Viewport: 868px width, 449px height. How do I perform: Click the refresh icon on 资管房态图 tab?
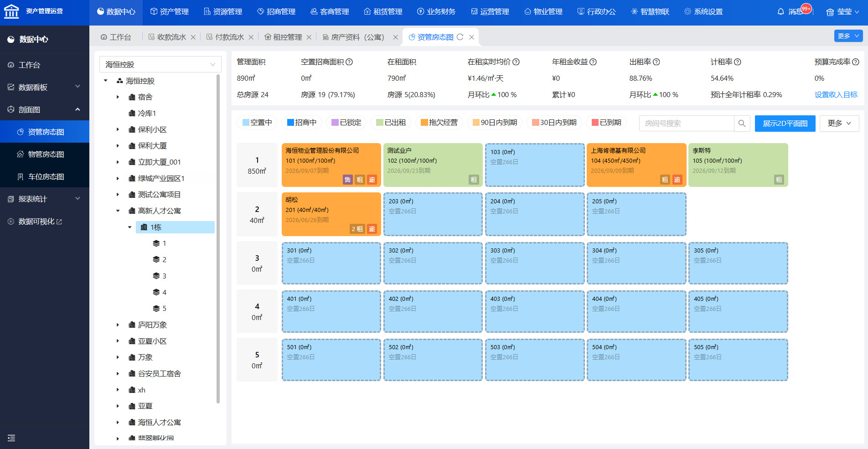(x=460, y=37)
